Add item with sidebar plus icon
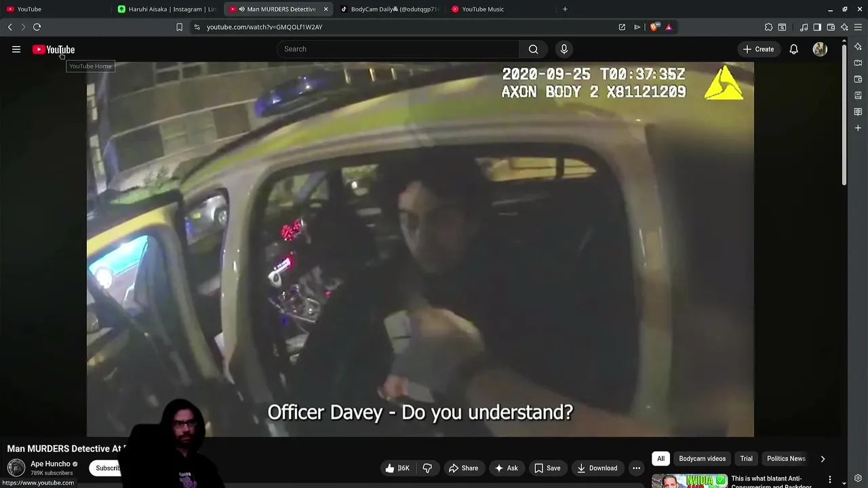 [x=858, y=128]
